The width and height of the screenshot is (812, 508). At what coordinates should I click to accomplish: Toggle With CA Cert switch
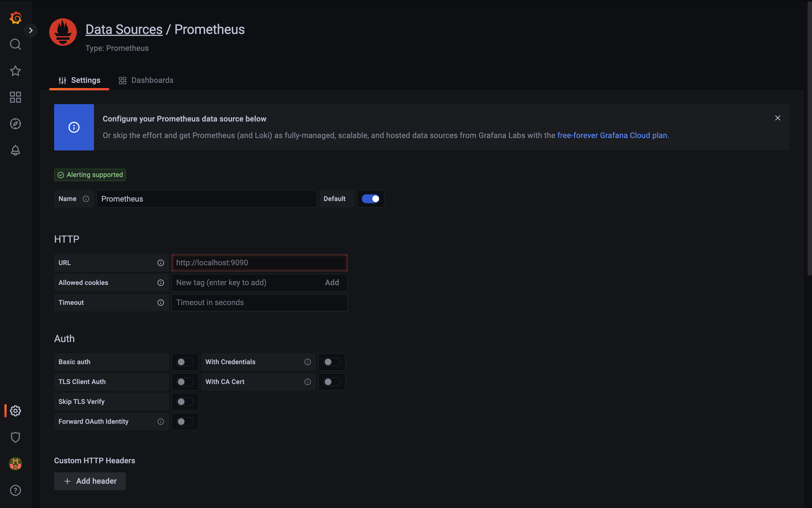[332, 382]
